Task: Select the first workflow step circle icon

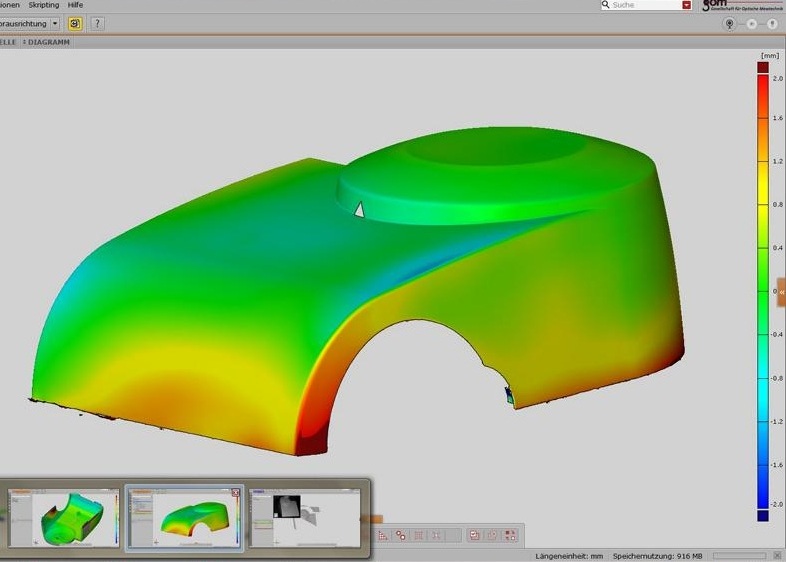Action: click(730, 24)
